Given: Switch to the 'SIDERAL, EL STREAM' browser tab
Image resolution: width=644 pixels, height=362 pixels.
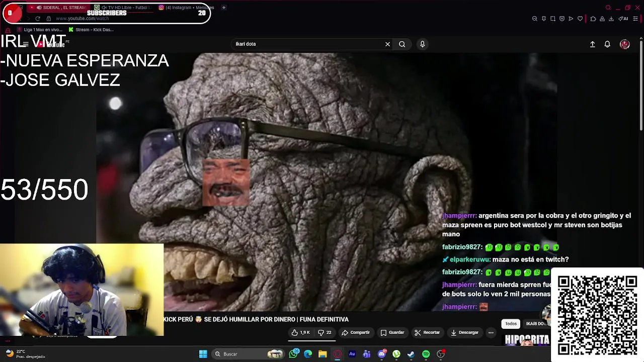Looking at the screenshot, I should click(58, 8).
